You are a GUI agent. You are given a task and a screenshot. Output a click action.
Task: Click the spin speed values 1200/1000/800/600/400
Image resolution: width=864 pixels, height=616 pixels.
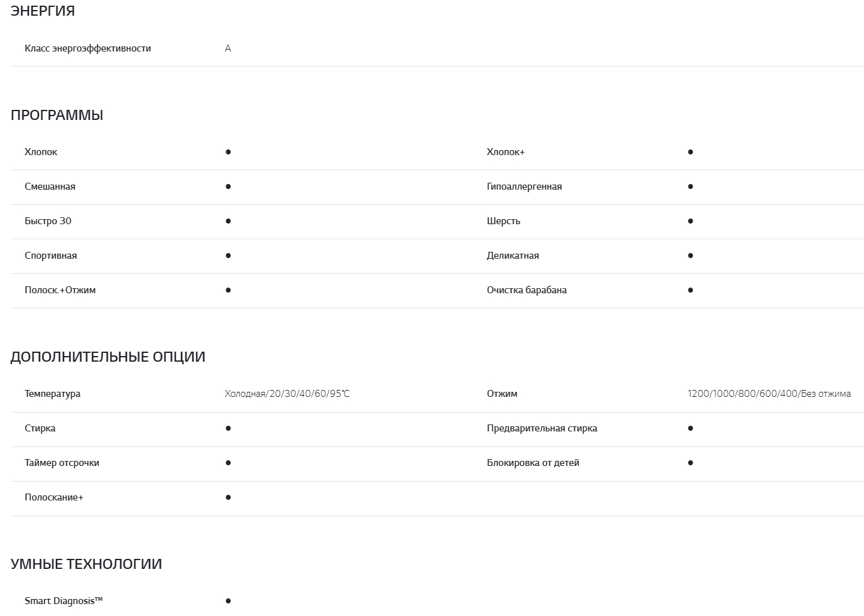point(769,394)
